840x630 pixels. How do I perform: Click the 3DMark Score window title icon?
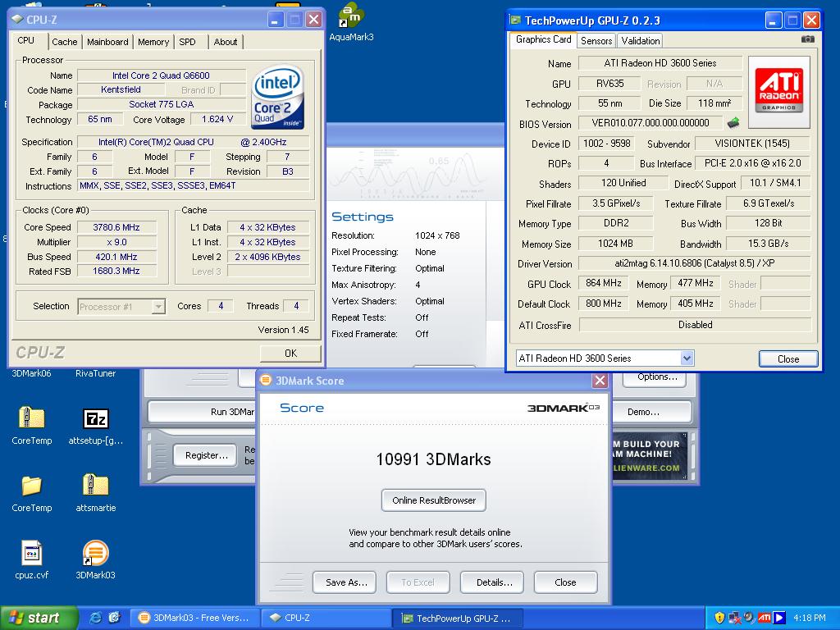(266, 381)
